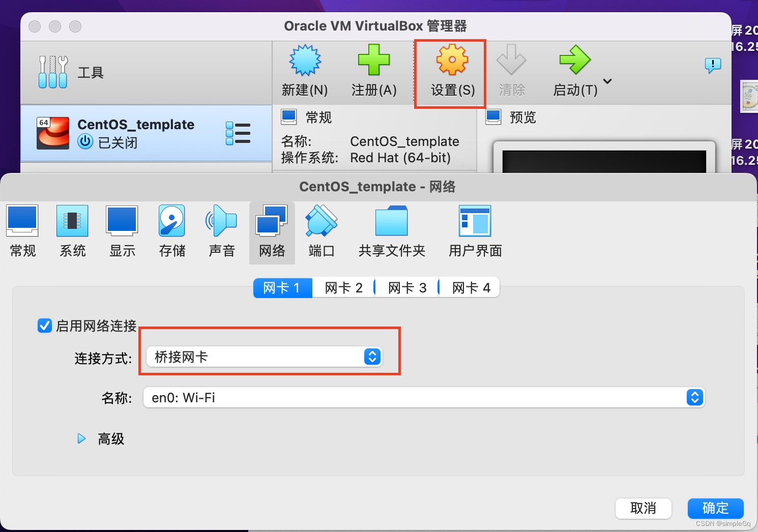Open the 存储 Storage settings category

172,231
